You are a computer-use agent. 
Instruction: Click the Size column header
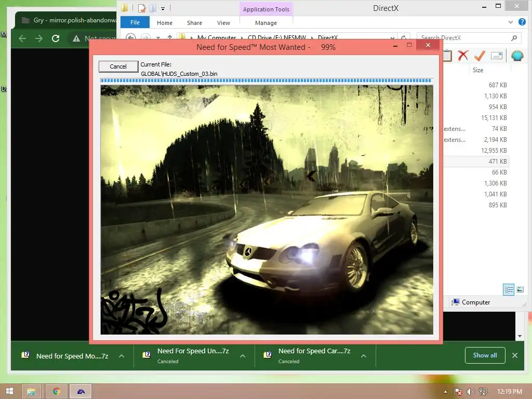[x=478, y=70]
